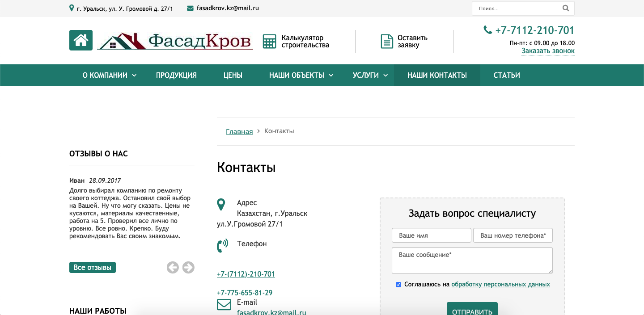
Task: Click the Заказать звонок link
Action: click(548, 51)
